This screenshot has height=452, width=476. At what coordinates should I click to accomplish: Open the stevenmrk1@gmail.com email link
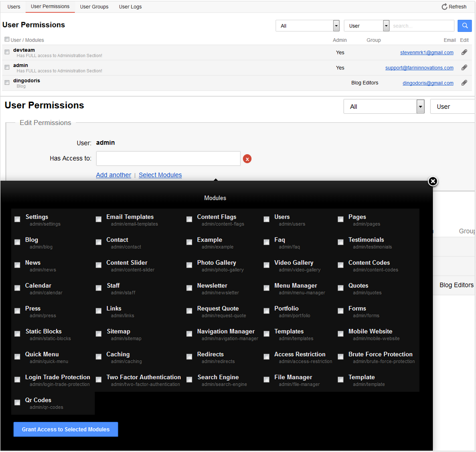point(427,53)
